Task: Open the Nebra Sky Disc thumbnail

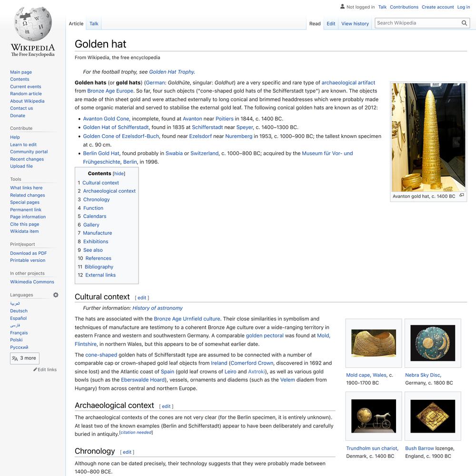Action: click(433, 343)
